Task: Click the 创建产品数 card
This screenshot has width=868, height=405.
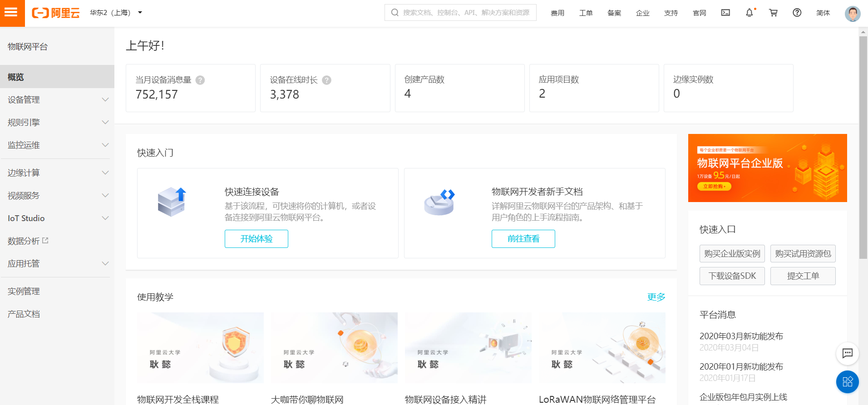Action: pos(459,88)
